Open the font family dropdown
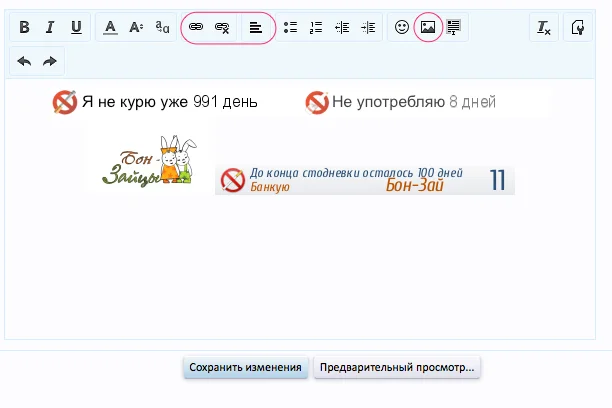 tap(162, 28)
